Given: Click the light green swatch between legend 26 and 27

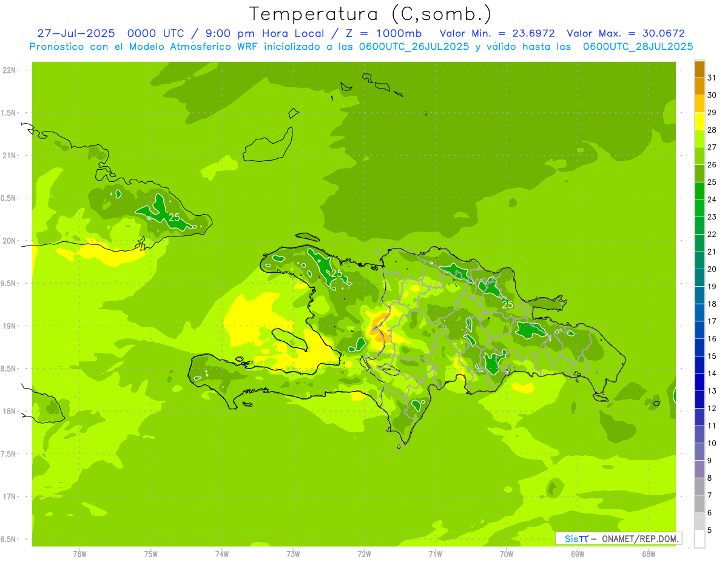Looking at the screenshot, I should pos(699,156).
